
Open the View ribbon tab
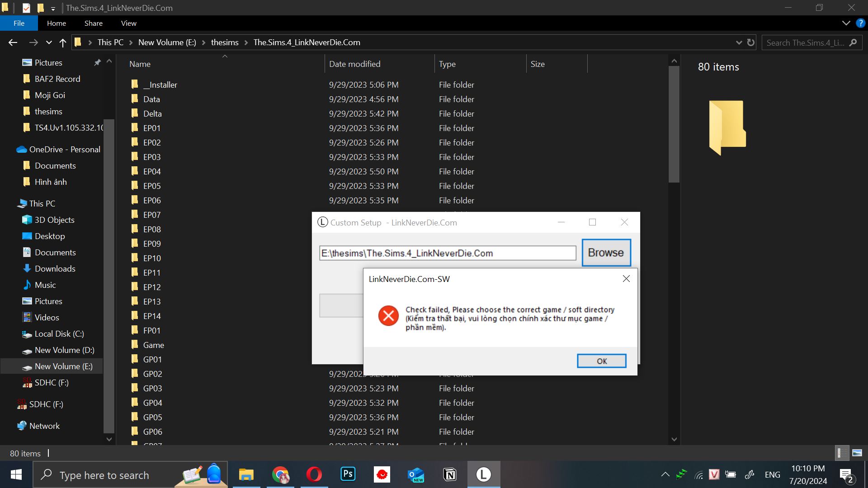click(x=128, y=23)
